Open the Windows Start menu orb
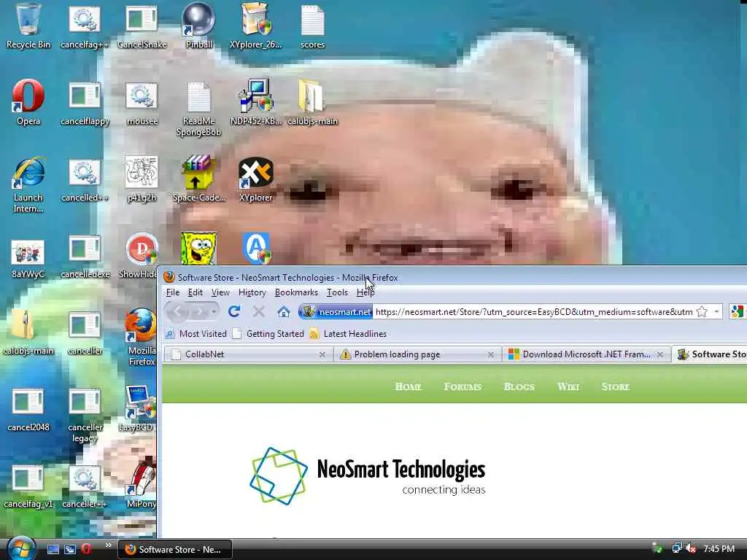 20,548
